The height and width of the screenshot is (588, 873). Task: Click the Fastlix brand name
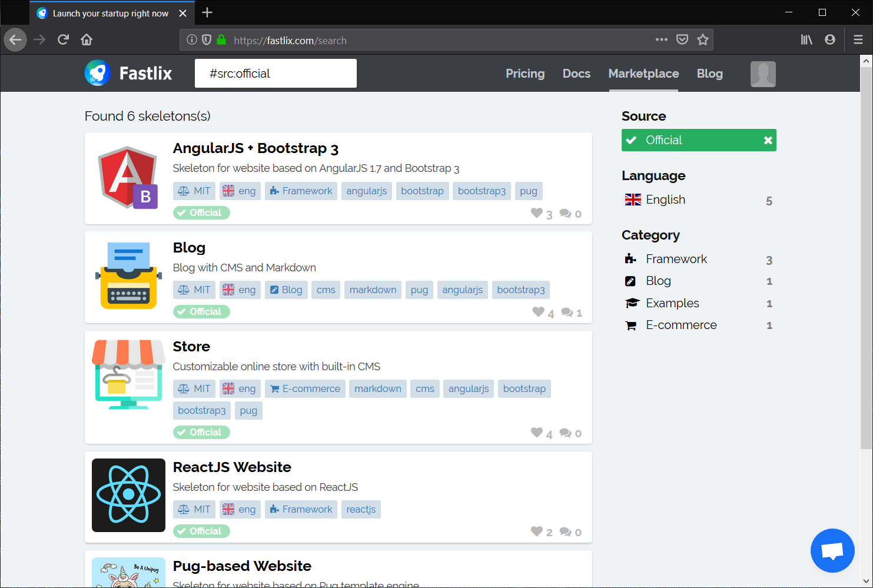click(145, 74)
